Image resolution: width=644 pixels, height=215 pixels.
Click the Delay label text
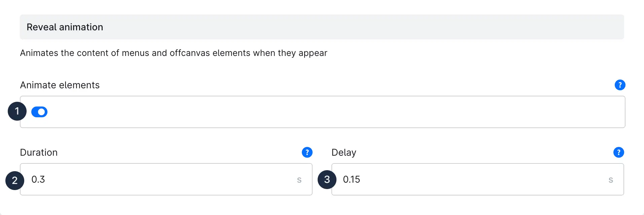[x=344, y=152]
